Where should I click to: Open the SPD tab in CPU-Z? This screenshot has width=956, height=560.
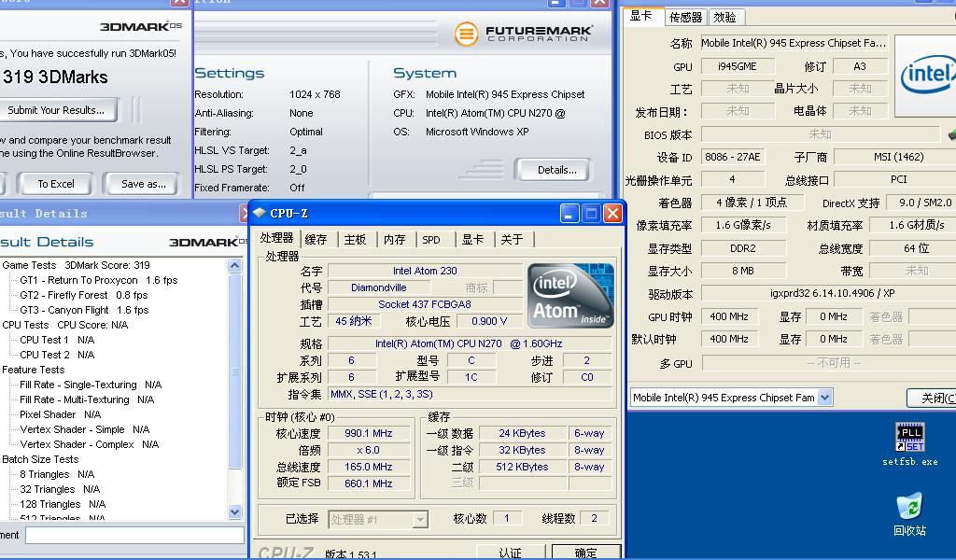431,240
